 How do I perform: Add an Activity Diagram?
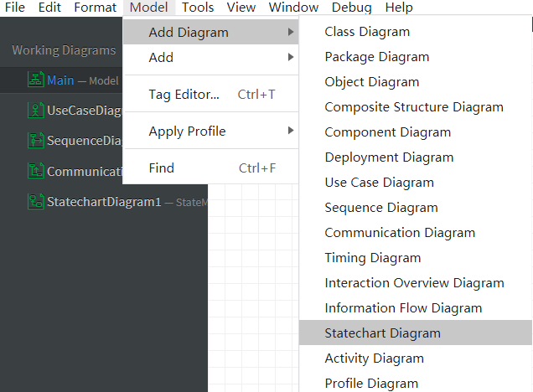pyautogui.click(x=416, y=358)
